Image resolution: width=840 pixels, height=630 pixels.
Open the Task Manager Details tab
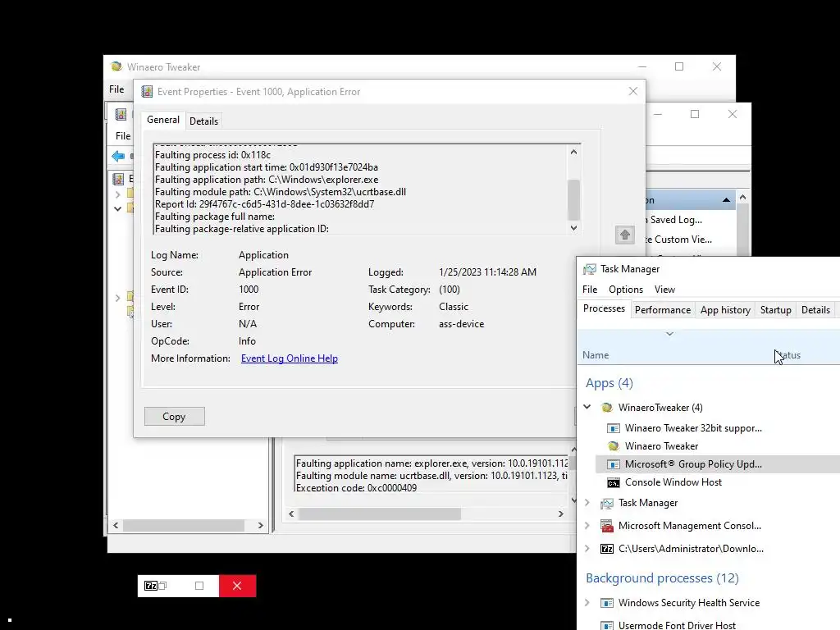point(815,309)
